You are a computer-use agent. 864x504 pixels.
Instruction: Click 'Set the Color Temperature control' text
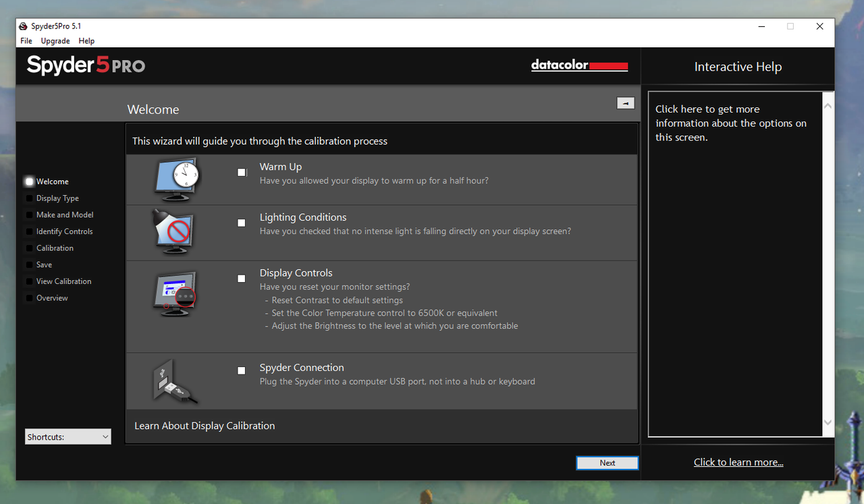tap(385, 313)
